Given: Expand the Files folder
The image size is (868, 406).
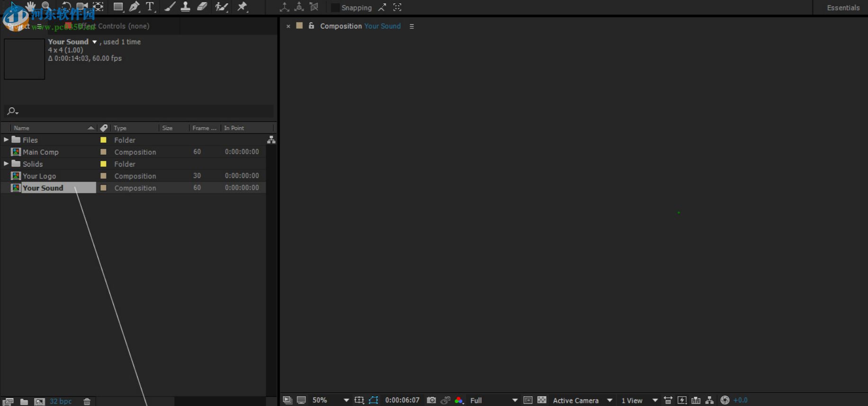Looking at the screenshot, I should [6, 140].
